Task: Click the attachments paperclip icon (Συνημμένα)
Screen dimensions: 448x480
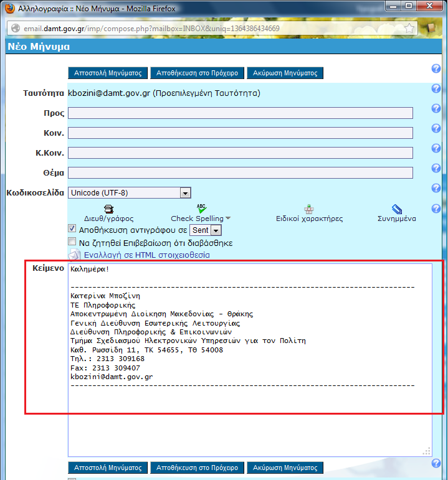Action: pyautogui.click(x=397, y=209)
